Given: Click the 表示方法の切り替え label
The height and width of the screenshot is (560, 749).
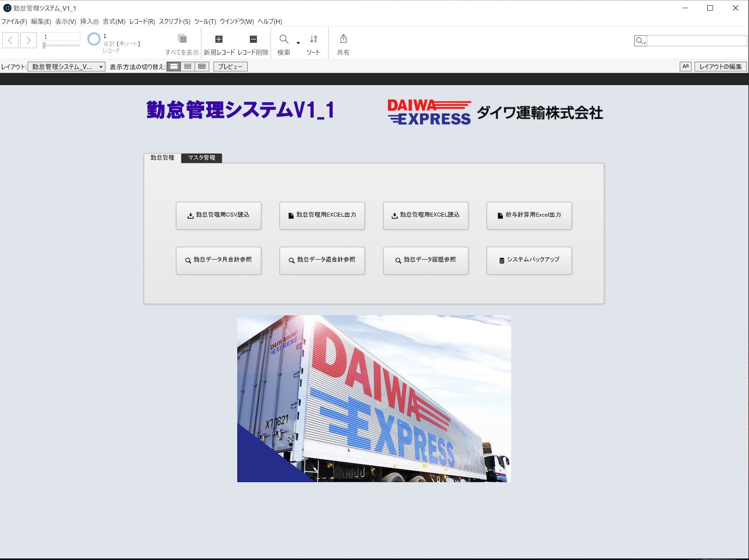Looking at the screenshot, I should pyautogui.click(x=137, y=67).
